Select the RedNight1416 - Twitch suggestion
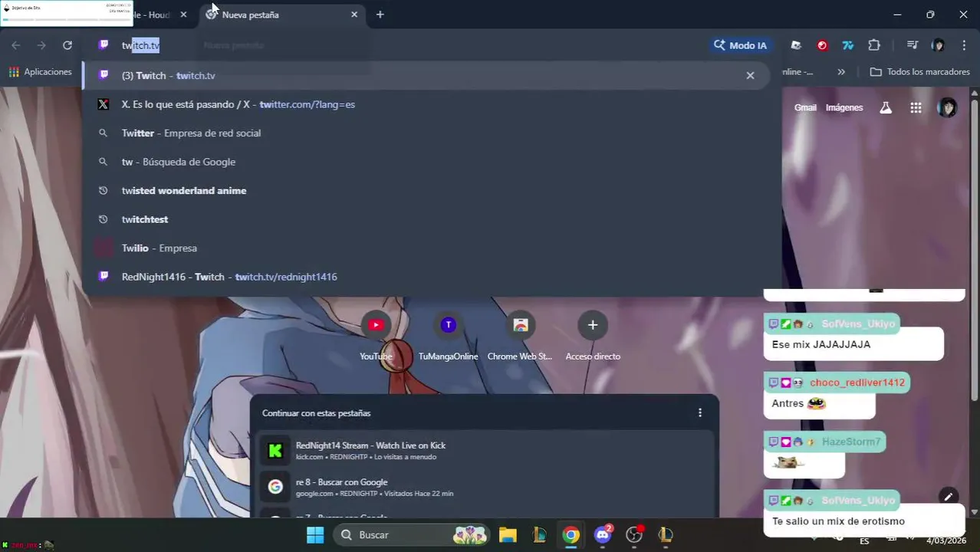This screenshot has height=552, width=980. 426,277
